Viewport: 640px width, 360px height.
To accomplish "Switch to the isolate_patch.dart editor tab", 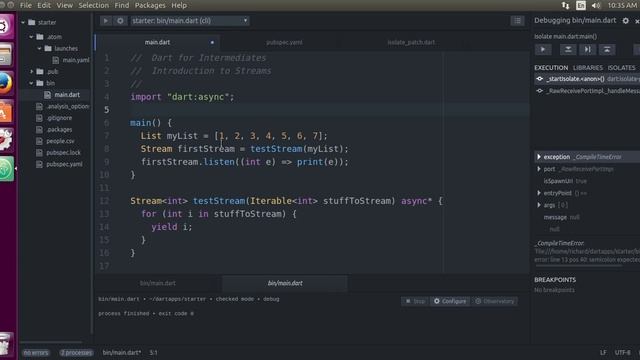I will click(x=411, y=42).
